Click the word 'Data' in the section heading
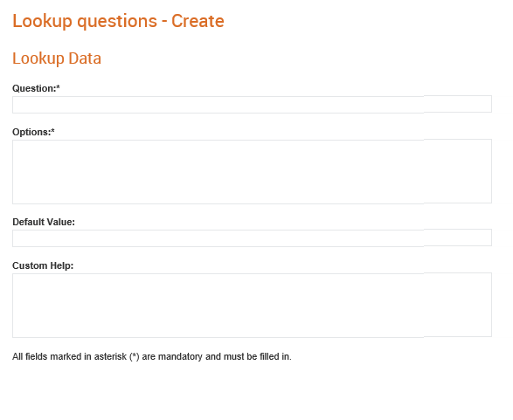The image size is (513, 420). pos(85,59)
